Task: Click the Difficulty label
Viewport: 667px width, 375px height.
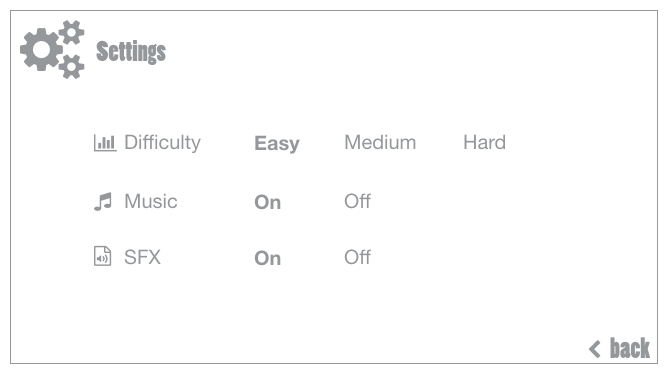Action: pyautogui.click(x=162, y=143)
